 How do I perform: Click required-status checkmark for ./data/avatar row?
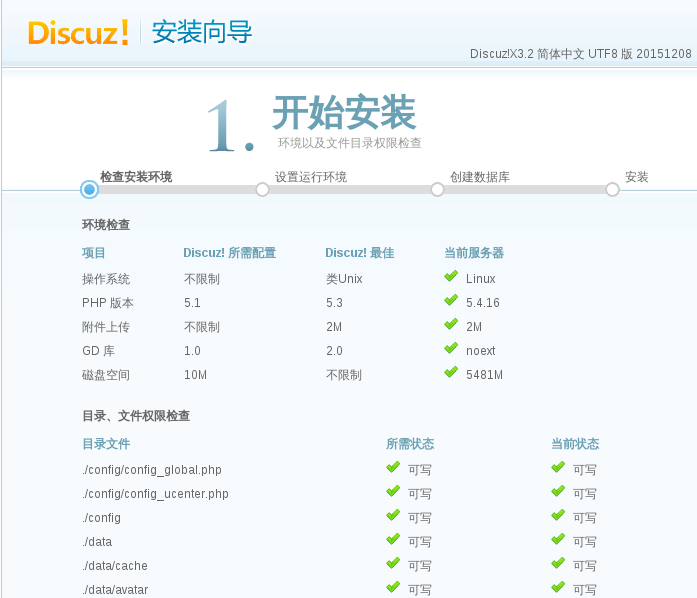coord(393,588)
